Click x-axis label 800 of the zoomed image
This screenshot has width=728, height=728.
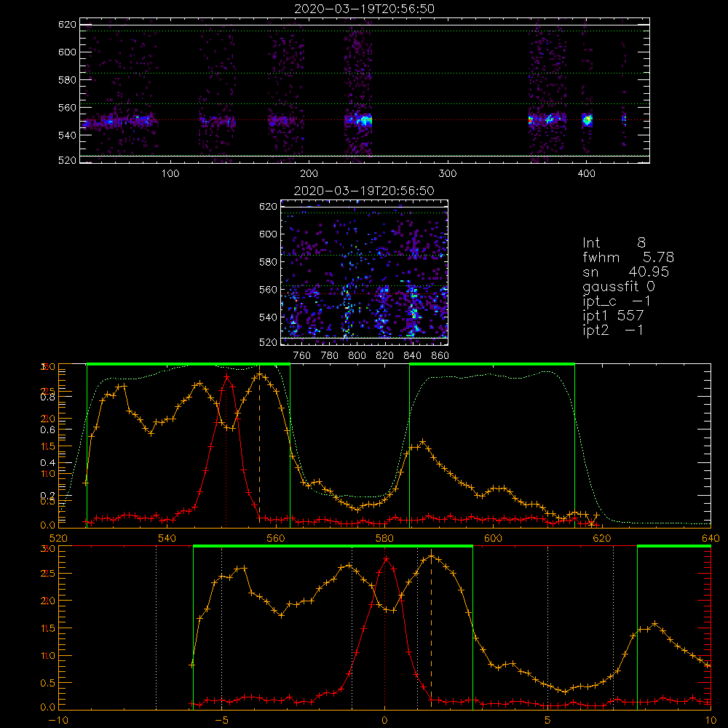(x=357, y=356)
